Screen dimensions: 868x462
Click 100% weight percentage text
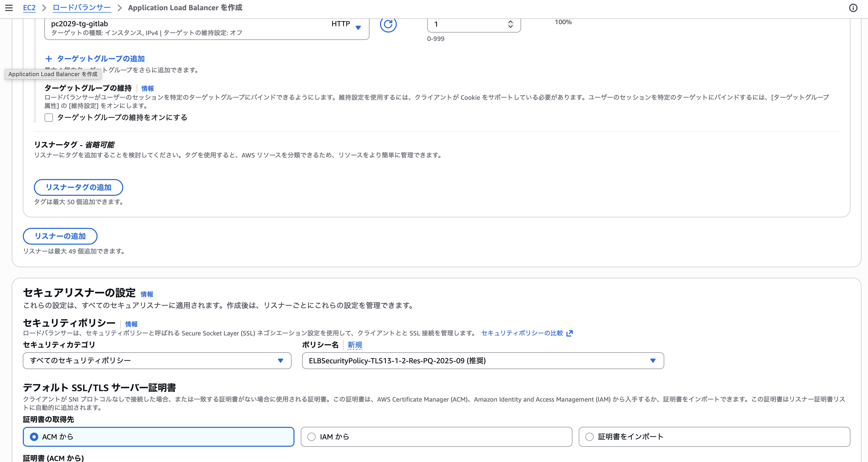pyautogui.click(x=563, y=22)
